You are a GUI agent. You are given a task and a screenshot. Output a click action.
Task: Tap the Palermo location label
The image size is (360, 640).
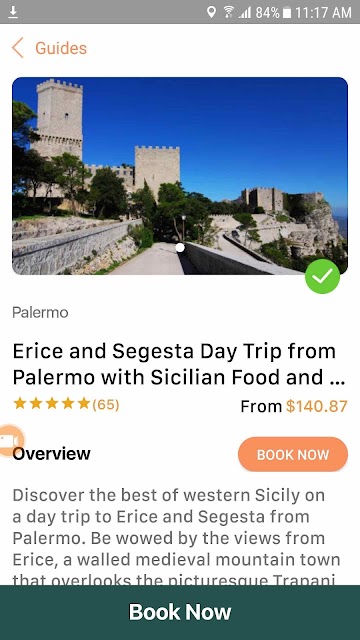40,313
